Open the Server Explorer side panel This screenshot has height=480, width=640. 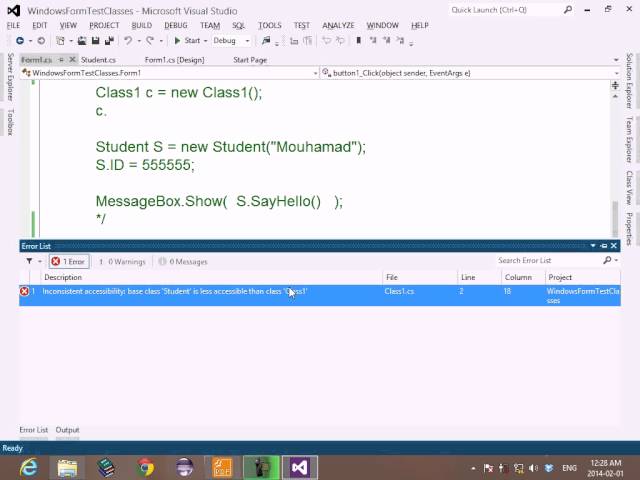[11, 77]
